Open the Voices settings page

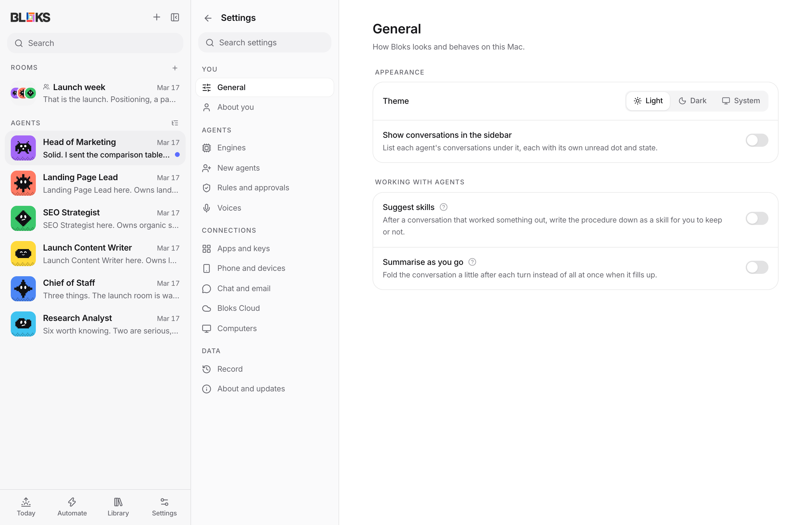[265, 208]
